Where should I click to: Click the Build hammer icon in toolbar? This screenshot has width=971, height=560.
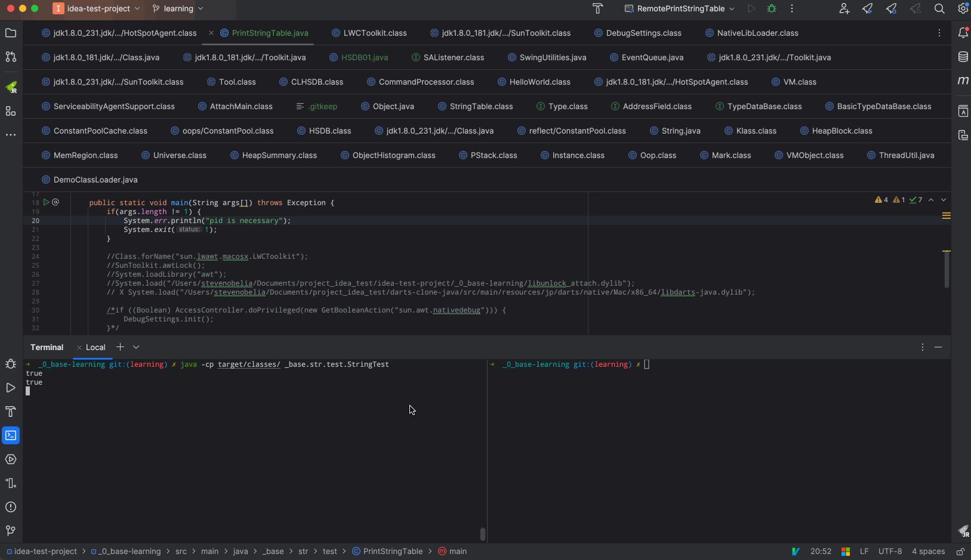pos(597,8)
